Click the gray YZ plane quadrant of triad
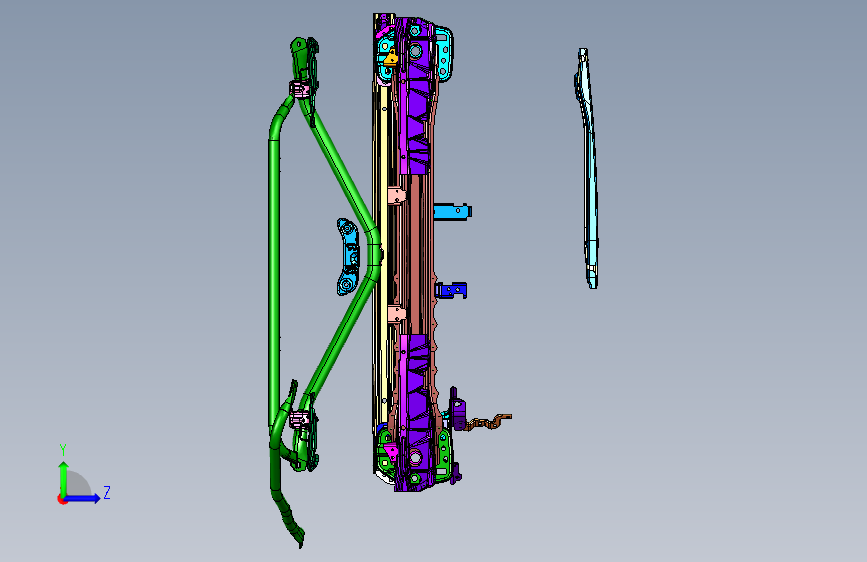Screen dimensions: 867x562 (x=79, y=484)
